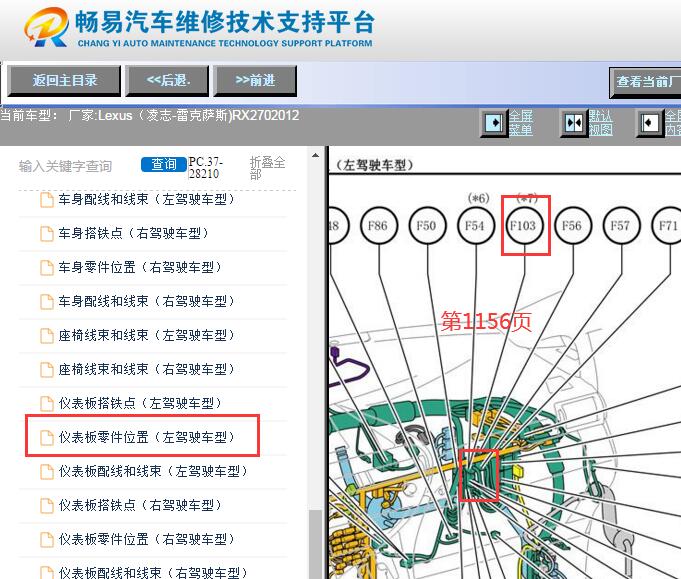This screenshot has height=579, width=681.
Task: Open 座椅线束和线束（左驾驶车型）tree item
Action: click(x=146, y=335)
